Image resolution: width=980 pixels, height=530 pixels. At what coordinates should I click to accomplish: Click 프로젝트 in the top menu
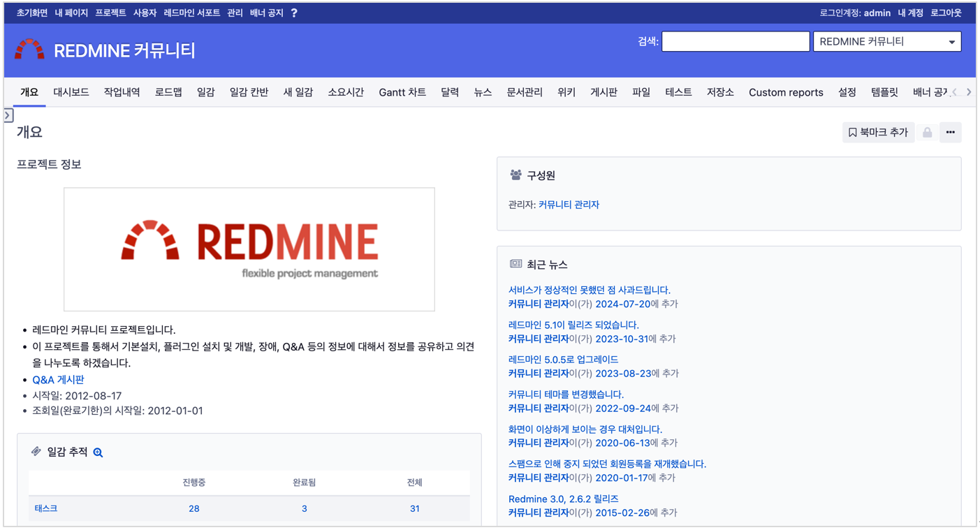coord(110,13)
